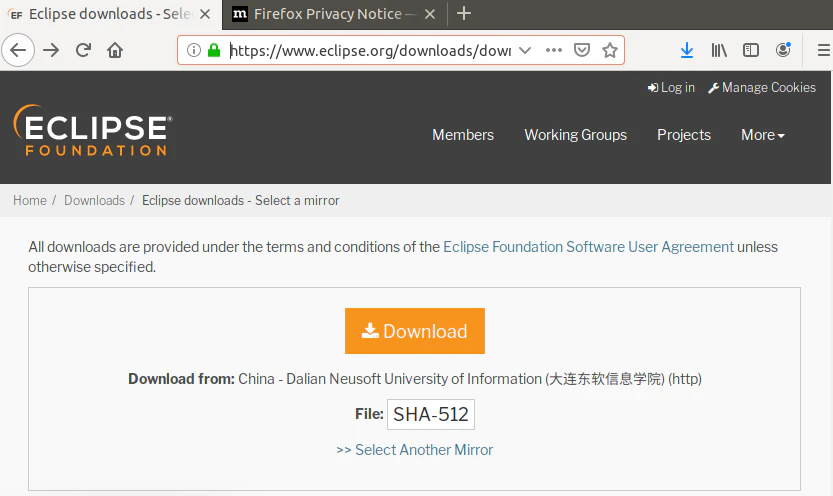
Task: Go back using the browser back arrow
Action: click(18, 50)
